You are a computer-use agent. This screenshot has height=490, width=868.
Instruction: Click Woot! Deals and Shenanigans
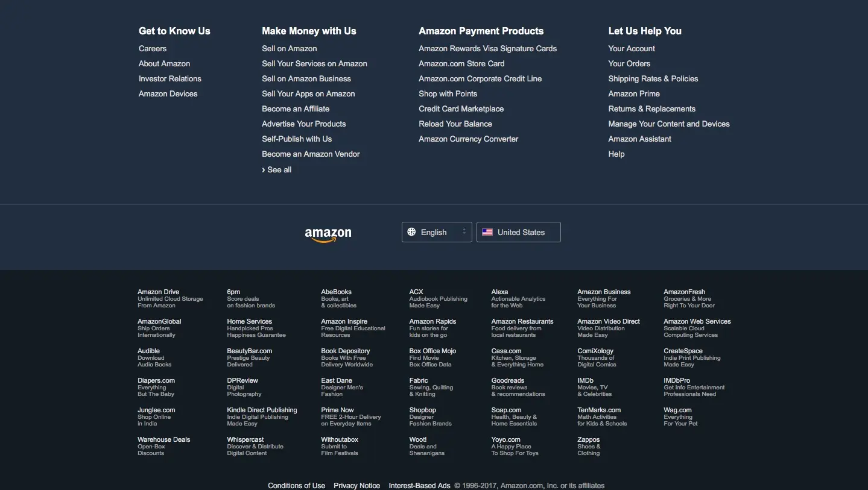pos(427,446)
